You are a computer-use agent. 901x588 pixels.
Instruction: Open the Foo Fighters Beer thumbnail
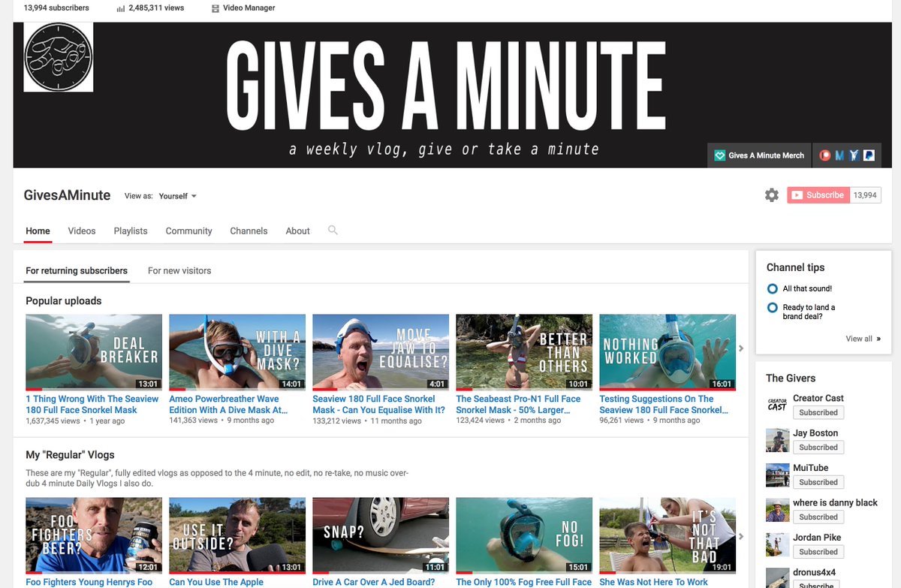(x=94, y=535)
